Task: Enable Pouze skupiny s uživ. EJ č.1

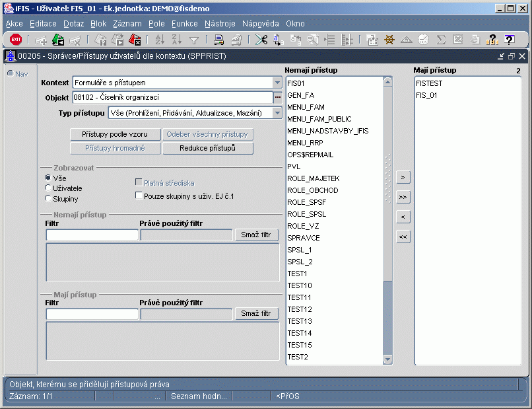Action: pos(139,196)
